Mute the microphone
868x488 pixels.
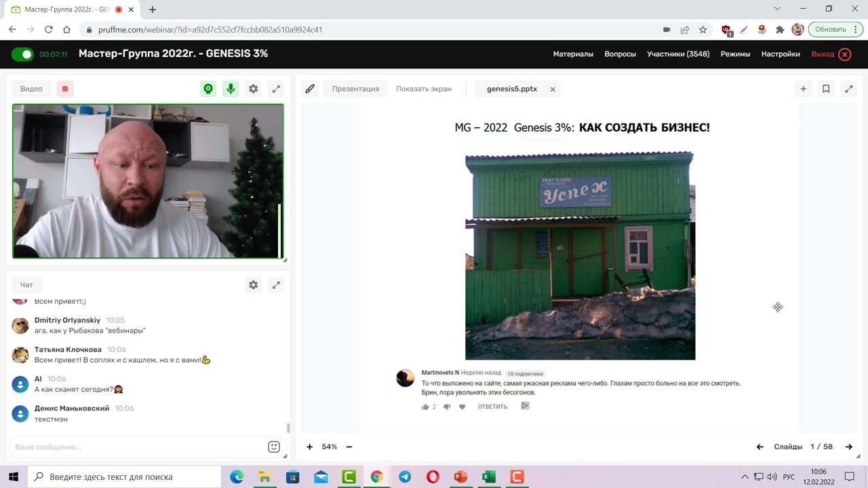pyautogui.click(x=231, y=88)
